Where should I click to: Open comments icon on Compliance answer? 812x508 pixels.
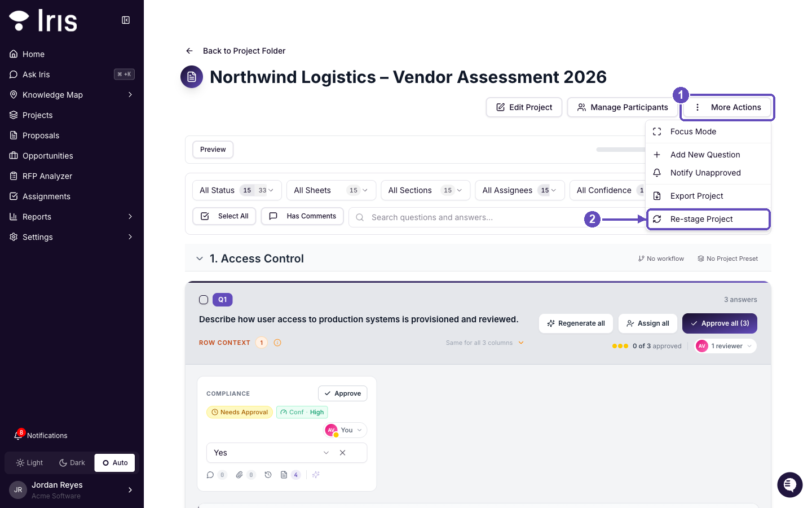click(x=210, y=475)
